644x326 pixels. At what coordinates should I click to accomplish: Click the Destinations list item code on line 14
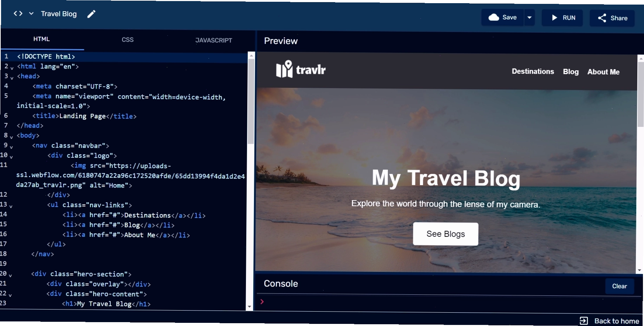(x=134, y=215)
